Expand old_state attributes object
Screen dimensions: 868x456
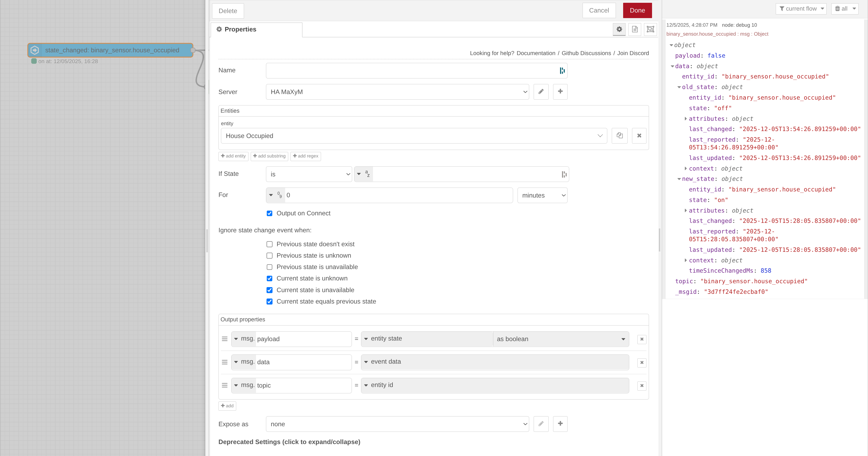pyautogui.click(x=686, y=119)
